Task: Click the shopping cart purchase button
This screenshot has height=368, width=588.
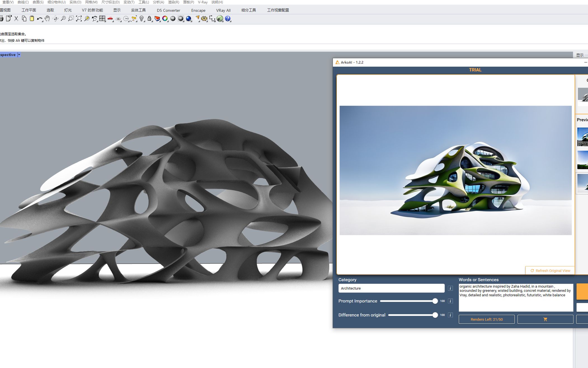Action: (x=545, y=319)
